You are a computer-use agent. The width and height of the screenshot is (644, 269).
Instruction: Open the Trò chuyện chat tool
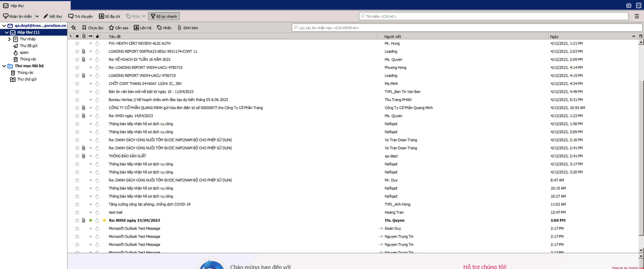[x=80, y=16]
